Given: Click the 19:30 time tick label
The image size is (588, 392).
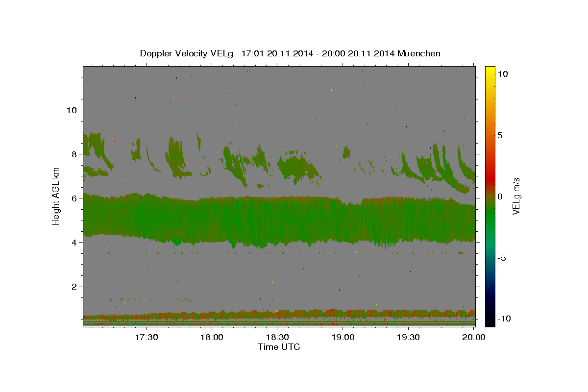Looking at the screenshot, I should [x=409, y=337].
